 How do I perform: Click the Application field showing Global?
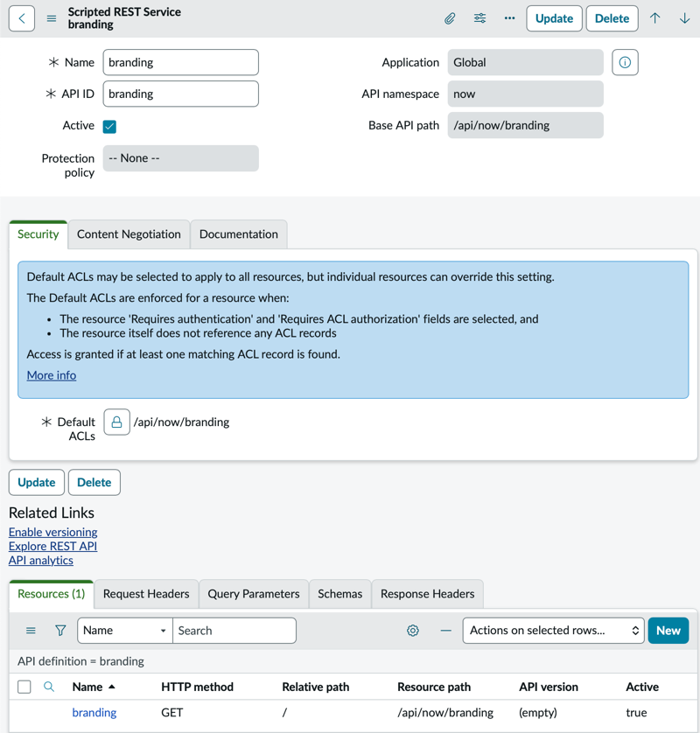(x=525, y=62)
